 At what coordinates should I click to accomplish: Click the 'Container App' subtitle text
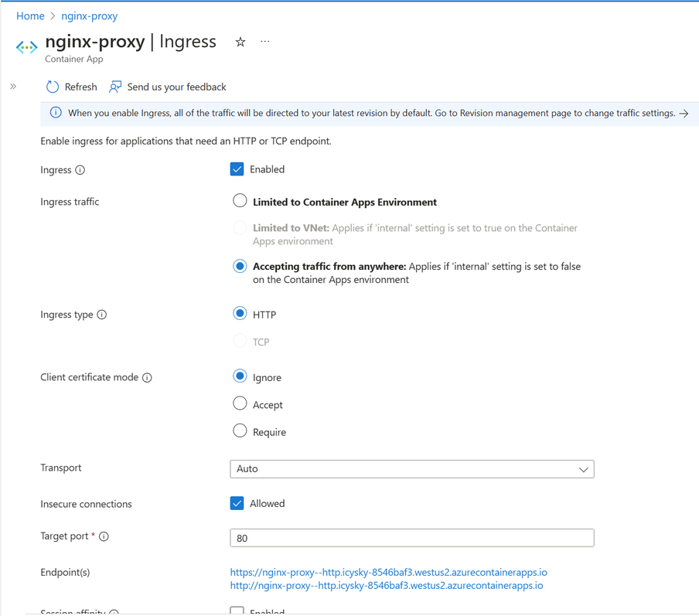point(74,59)
